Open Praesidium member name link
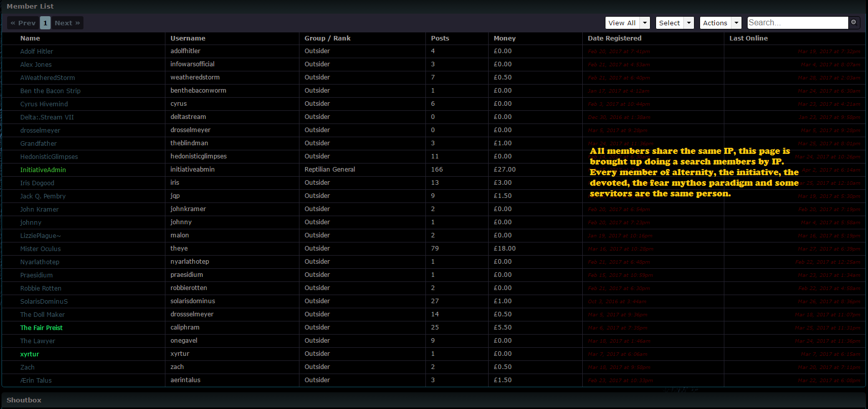Screen dimensions: 868x409 pyautogui.click(x=36, y=275)
